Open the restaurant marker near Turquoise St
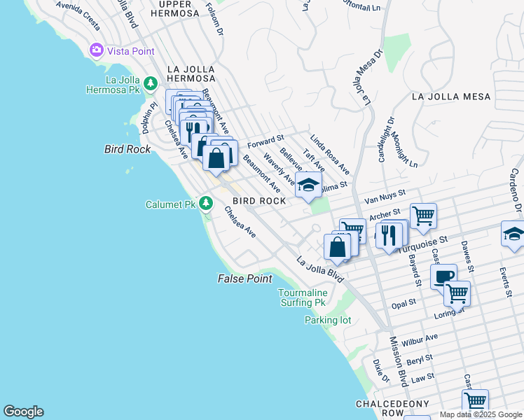 pyautogui.click(x=389, y=237)
